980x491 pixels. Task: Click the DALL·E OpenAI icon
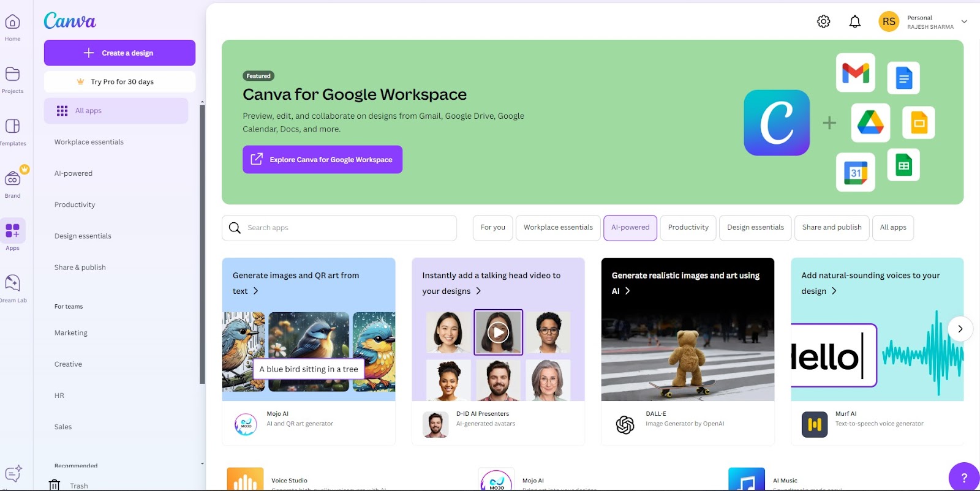click(625, 424)
